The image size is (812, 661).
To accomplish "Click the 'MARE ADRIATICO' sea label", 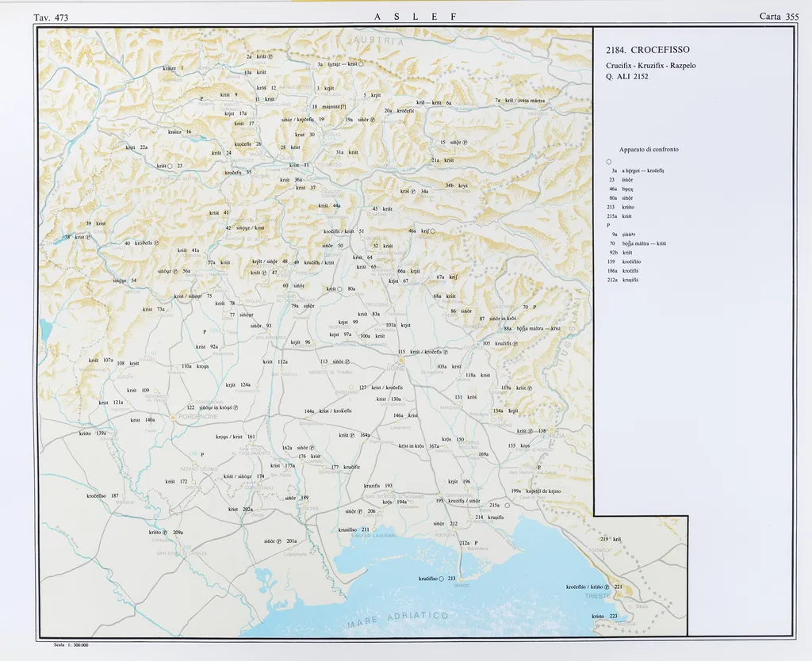I will pyautogui.click(x=396, y=620).
